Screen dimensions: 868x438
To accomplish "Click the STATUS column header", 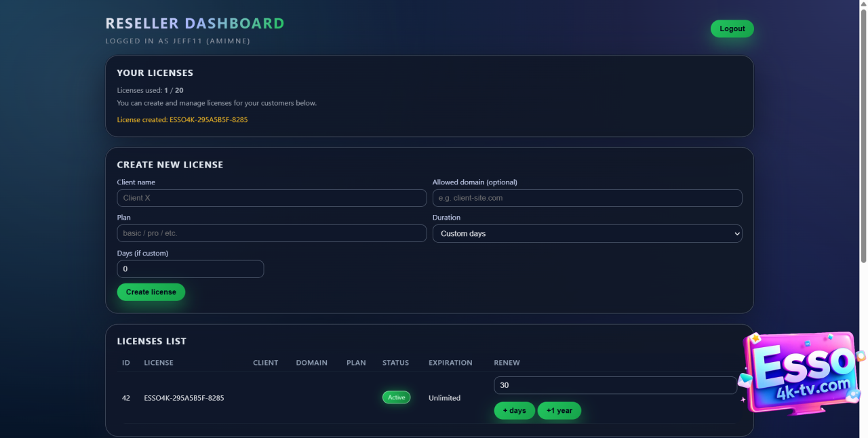I will [395, 363].
